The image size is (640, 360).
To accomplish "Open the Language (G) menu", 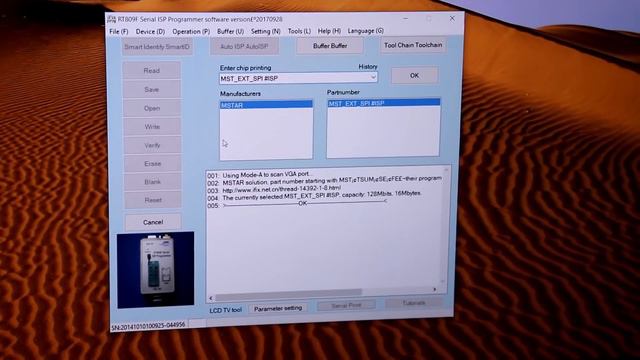I will (x=366, y=31).
